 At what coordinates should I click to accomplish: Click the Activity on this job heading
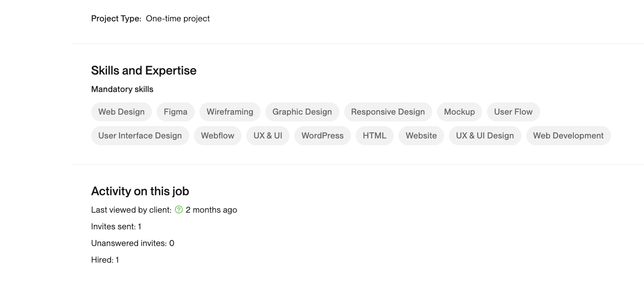click(140, 191)
